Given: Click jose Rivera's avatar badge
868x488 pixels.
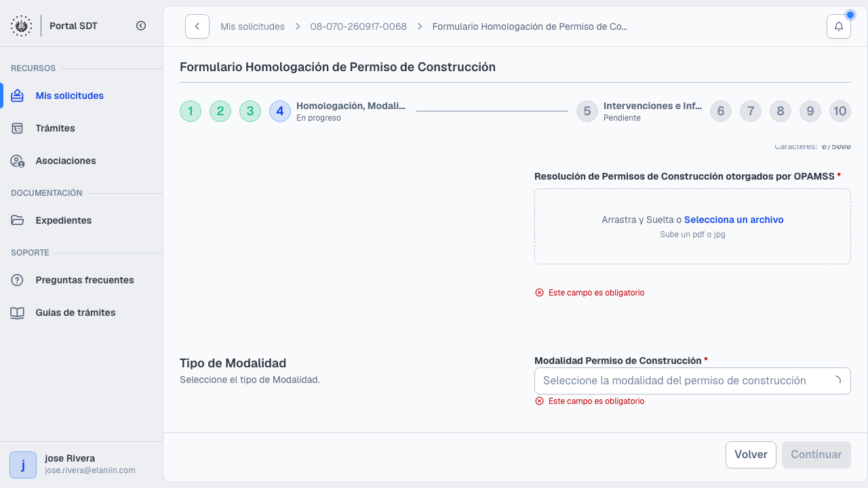Looking at the screenshot, I should pyautogui.click(x=23, y=465).
